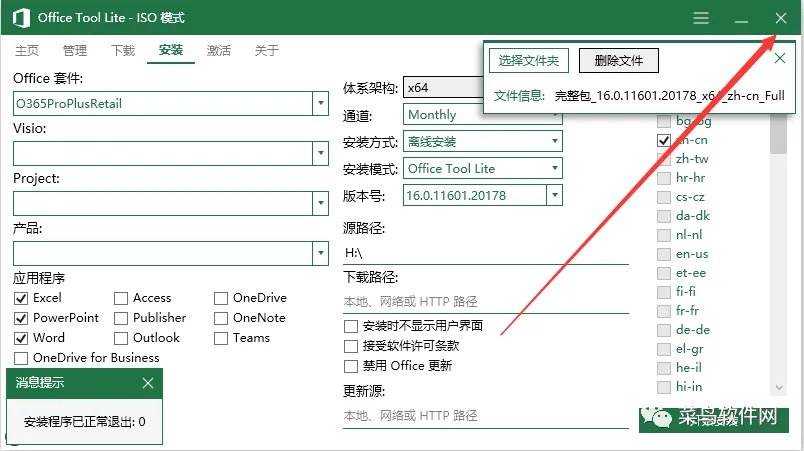Click the 16.0.11601.20178 version field
Screen dimensions: 804x451
pos(475,195)
